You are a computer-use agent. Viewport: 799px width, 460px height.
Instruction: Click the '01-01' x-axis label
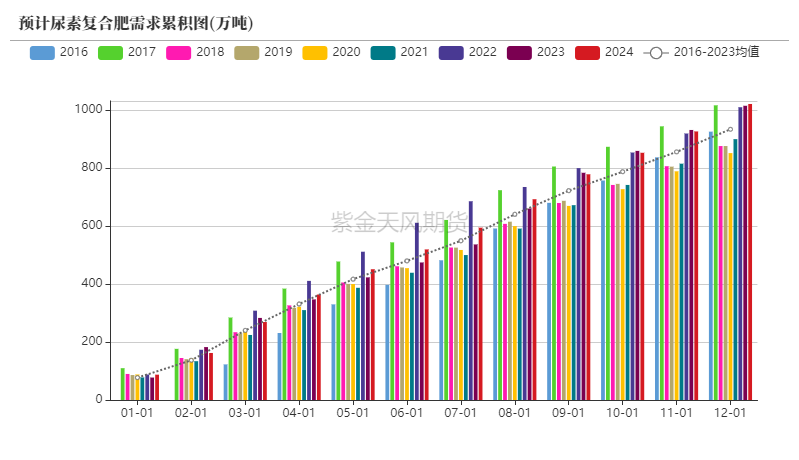(x=137, y=413)
